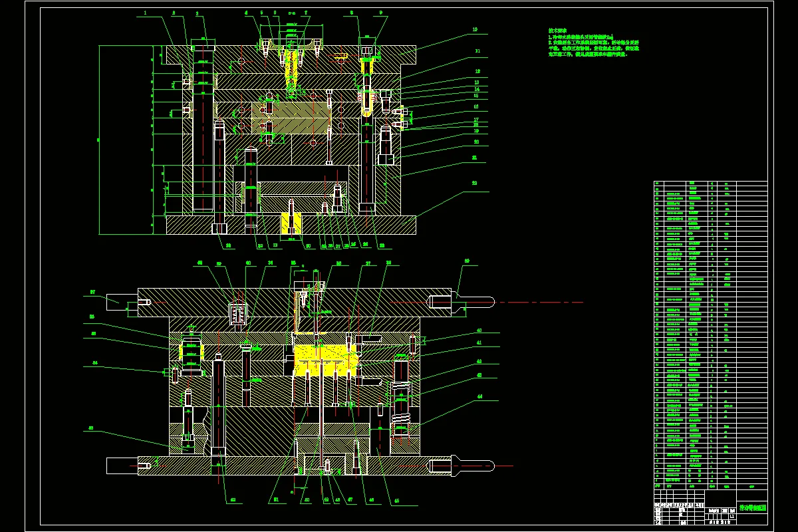The width and height of the screenshot is (798, 532).
Task: Select callout number 32 under upper view
Action: click(261, 246)
